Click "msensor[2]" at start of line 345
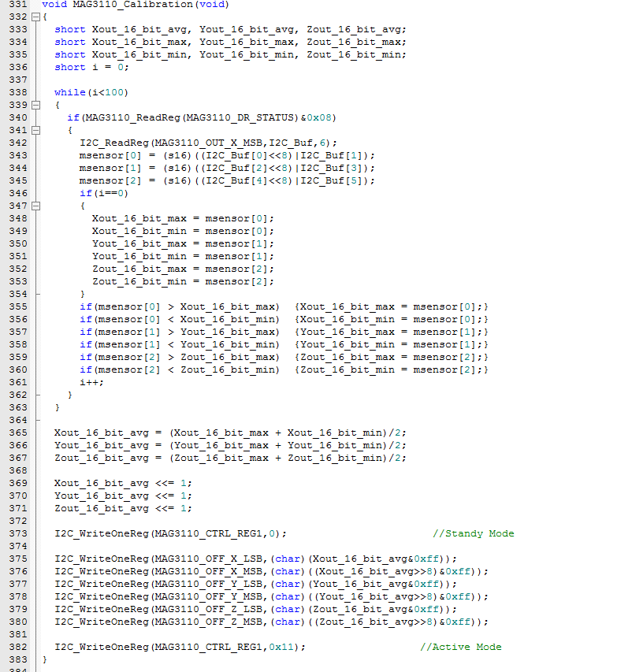The height and width of the screenshot is (672, 617). click(x=110, y=180)
